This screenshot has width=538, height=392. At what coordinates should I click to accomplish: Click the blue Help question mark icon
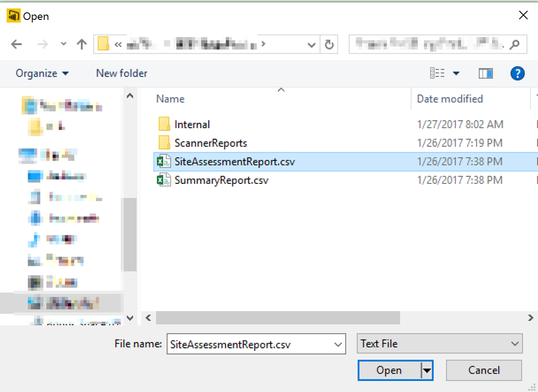pyautogui.click(x=517, y=74)
